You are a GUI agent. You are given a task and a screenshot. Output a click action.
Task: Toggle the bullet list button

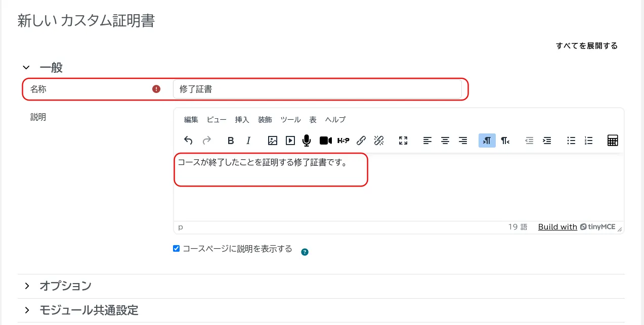(x=571, y=141)
